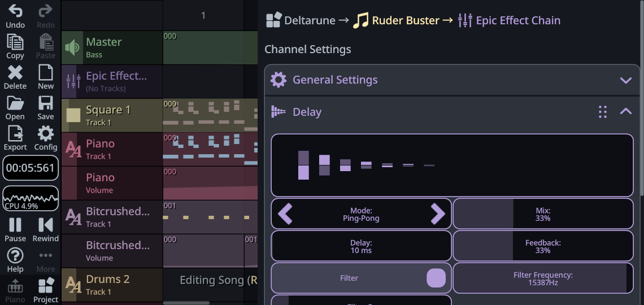This screenshot has height=305, width=644.
Task: Collapse the Delay effect section
Action: (x=625, y=112)
